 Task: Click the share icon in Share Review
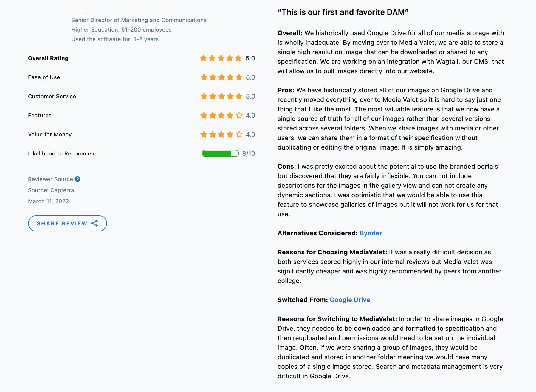pos(95,223)
